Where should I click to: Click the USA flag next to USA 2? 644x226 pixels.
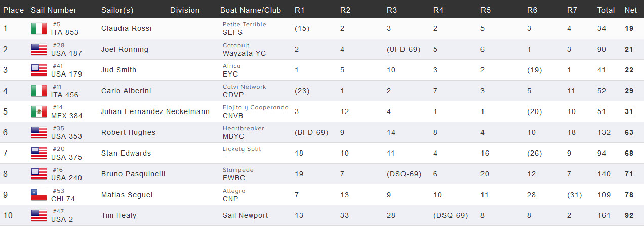[x=39, y=215]
